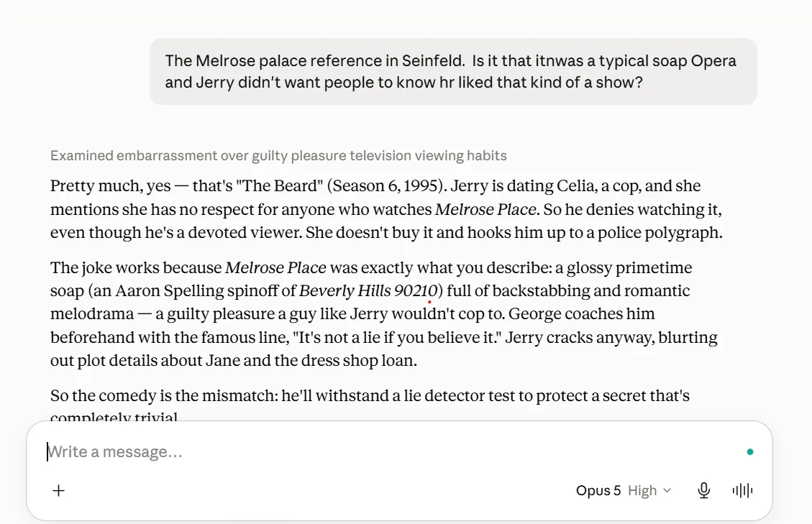Launch voice mode via the waveform icon
812x524 pixels.
(742, 490)
